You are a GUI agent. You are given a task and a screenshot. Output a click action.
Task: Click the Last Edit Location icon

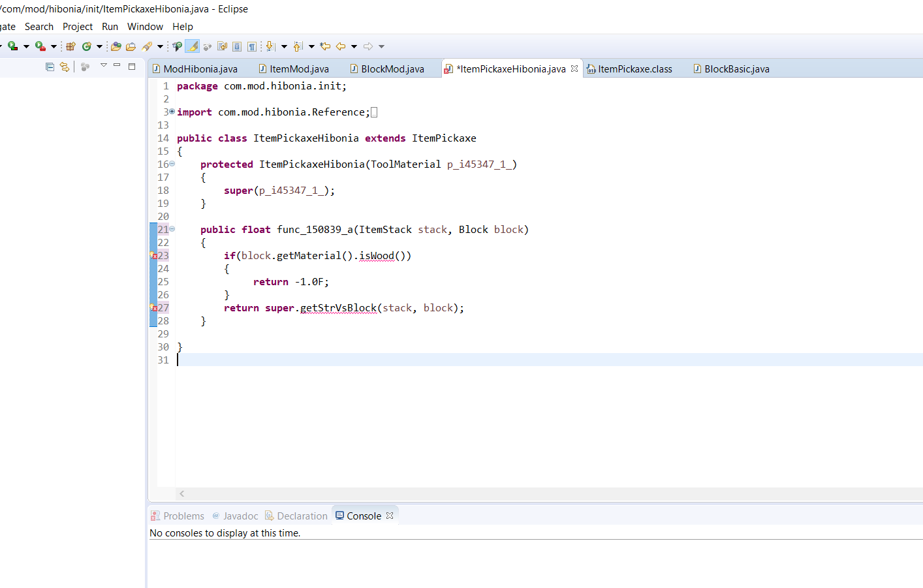click(x=325, y=46)
